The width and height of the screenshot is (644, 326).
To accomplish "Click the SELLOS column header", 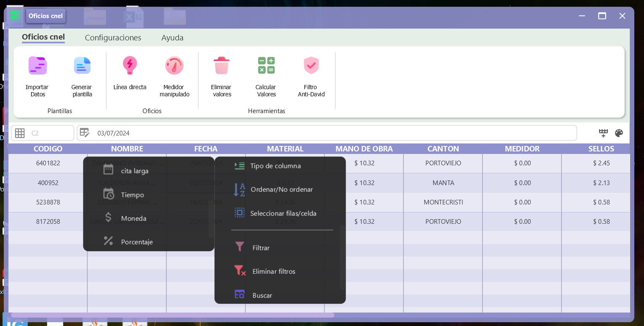I will pyautogui.click(x=601, y=148).
